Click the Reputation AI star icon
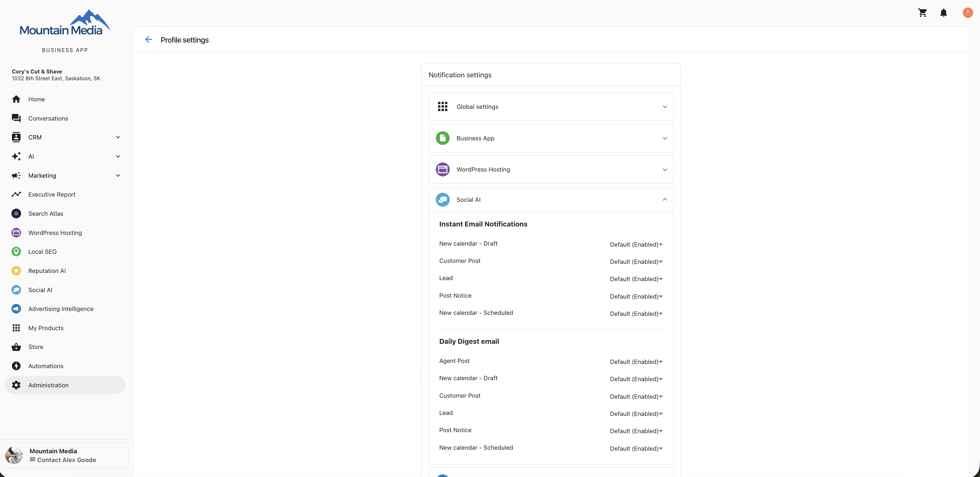This screenshot has height=477, width=980. tap(16, 271)
